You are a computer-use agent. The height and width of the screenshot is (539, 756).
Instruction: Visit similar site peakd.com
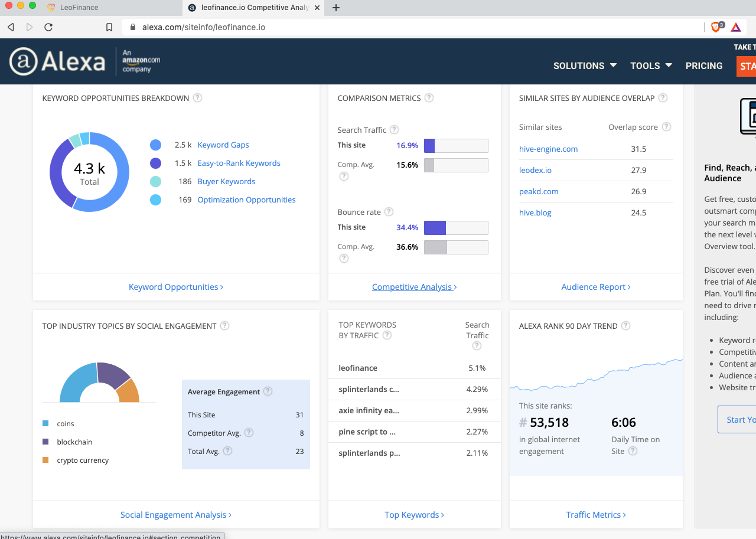click(x=539, y=191)
